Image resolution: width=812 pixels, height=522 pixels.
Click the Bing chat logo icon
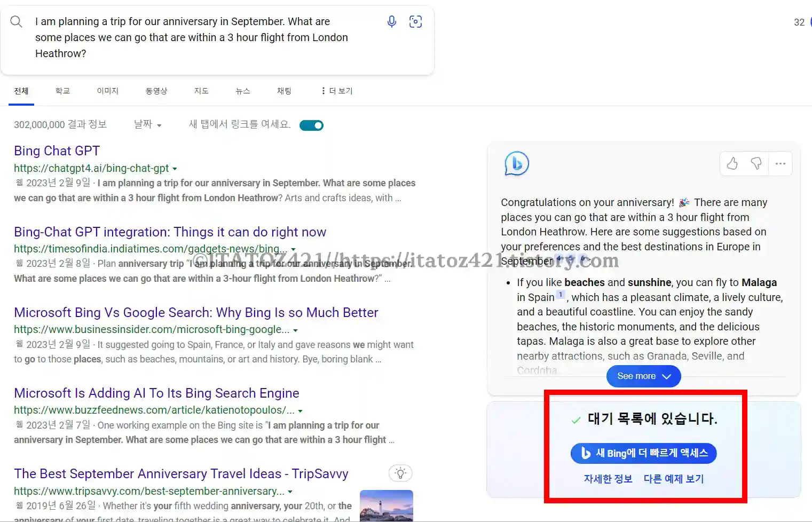pyautogui.click(x=517, y=164)
